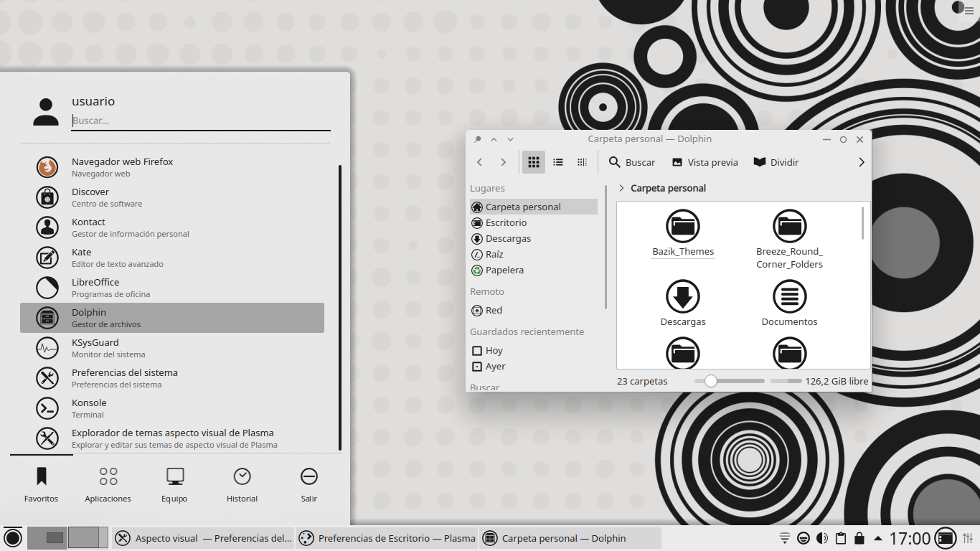The width and height of the screenshot is (980, 551).
Task: Switch to first virtual desktop in pager
Action: [47, 537]
